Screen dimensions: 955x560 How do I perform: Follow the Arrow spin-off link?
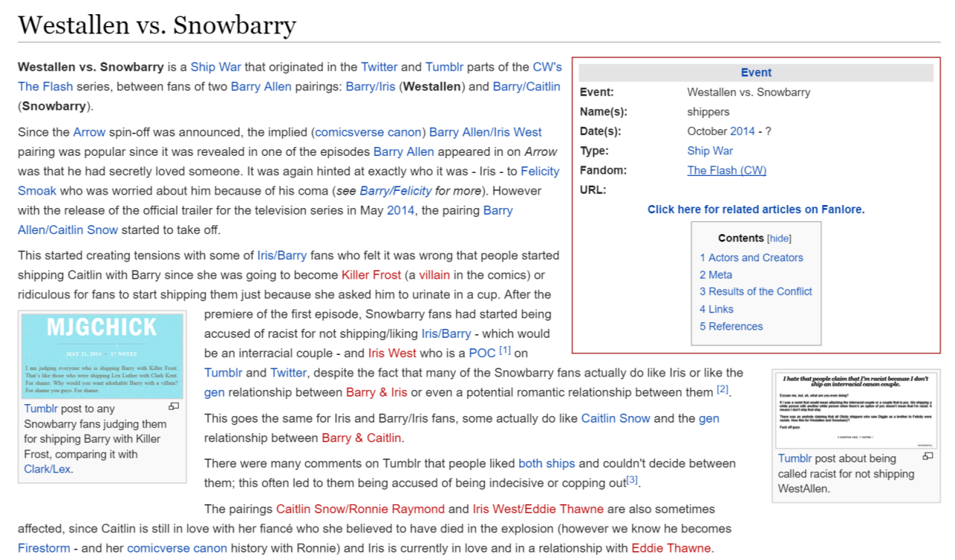pos(90,132)
